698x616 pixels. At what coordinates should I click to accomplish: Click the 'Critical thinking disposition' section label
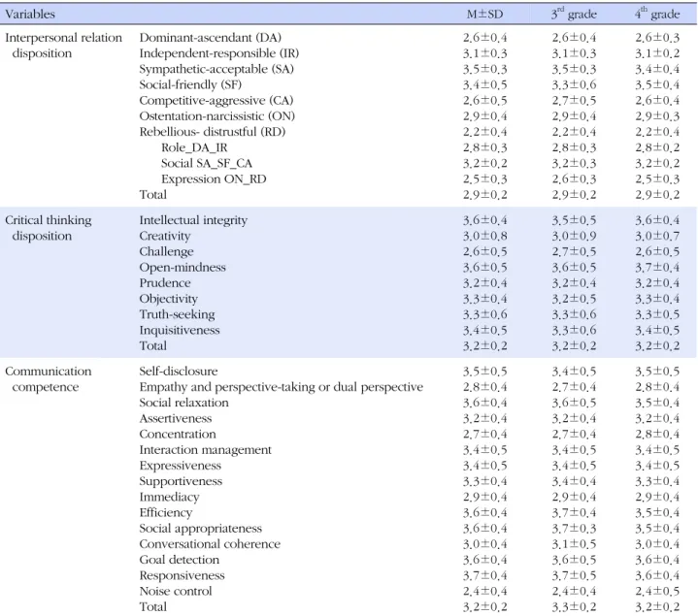(49, 228)
